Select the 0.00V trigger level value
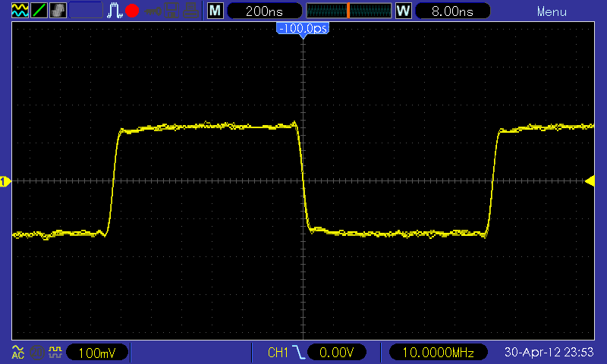 (x=336, y=353)
